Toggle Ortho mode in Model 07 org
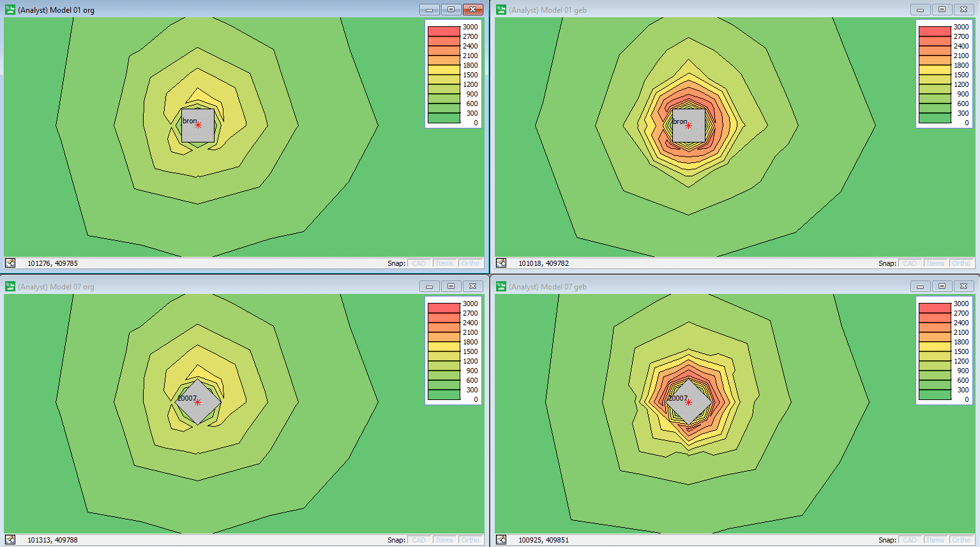The image size is (980, 547). (470, 540)
